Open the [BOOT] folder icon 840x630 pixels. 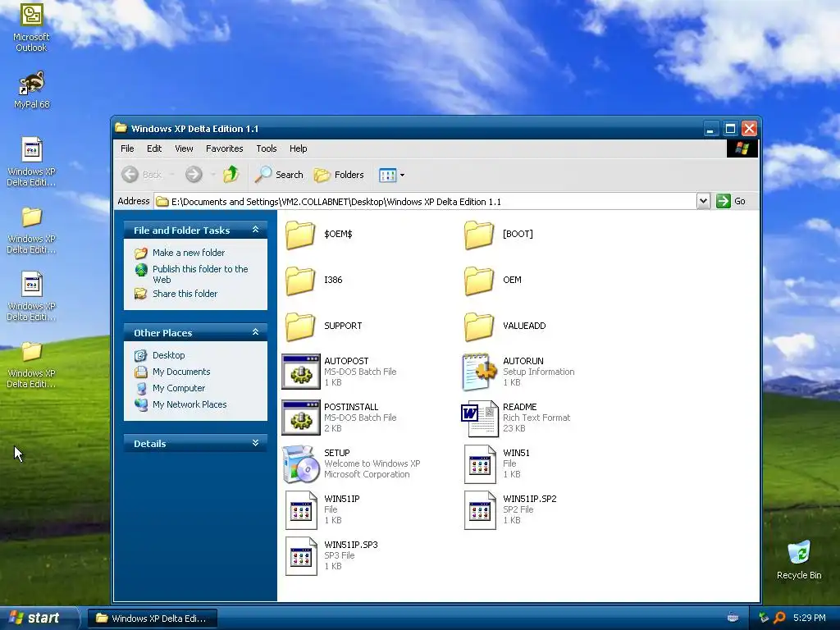click(x=478, y=234)
